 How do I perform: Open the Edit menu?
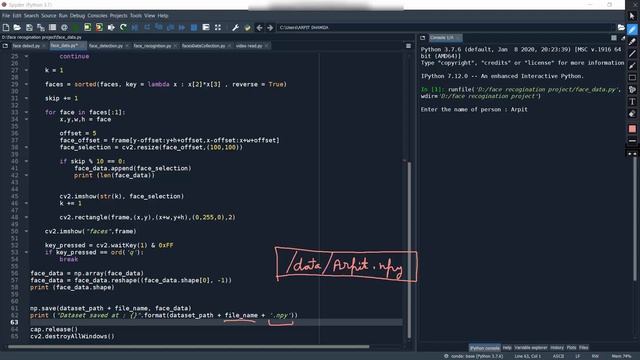point(17,16)
